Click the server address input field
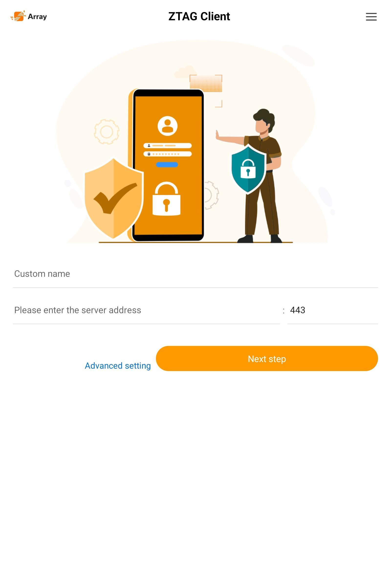The image size is (391, 588). [x=146, y=310]
